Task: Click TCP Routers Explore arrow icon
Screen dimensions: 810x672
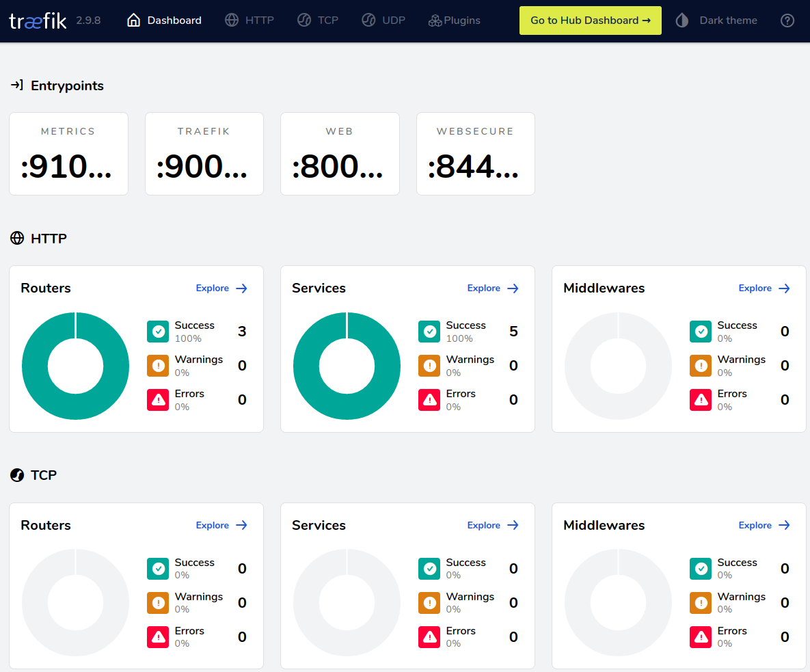Action: [x=242, y=525]
